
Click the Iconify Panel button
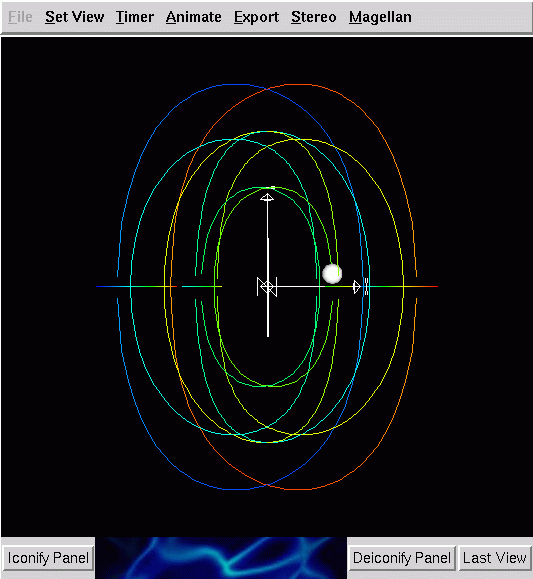48,558
